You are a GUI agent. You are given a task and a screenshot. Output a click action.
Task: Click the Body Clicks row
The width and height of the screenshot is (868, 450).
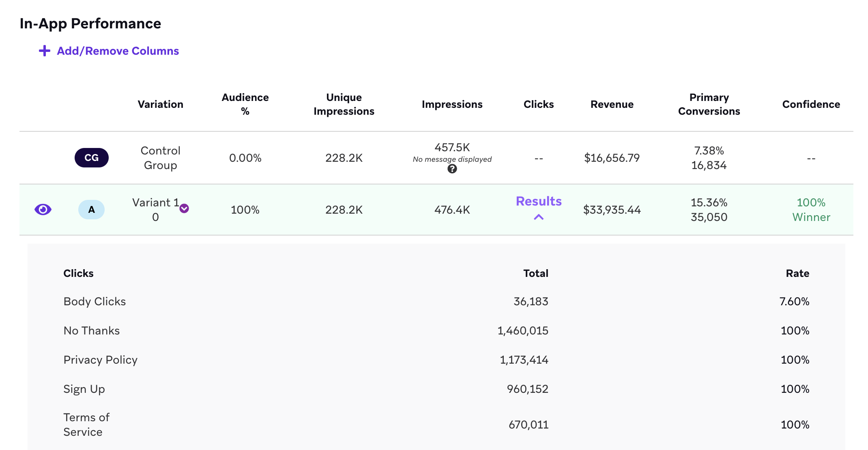point(94,301)
